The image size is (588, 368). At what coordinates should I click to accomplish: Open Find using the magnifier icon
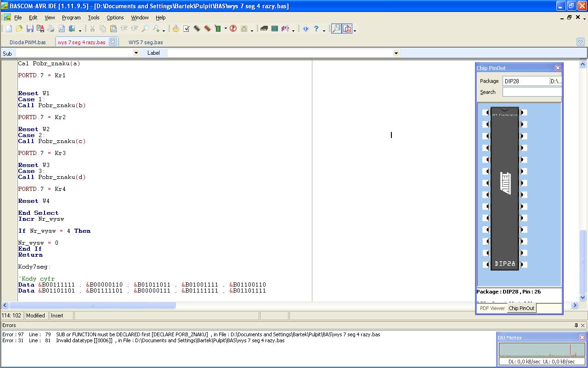point(145,29)
